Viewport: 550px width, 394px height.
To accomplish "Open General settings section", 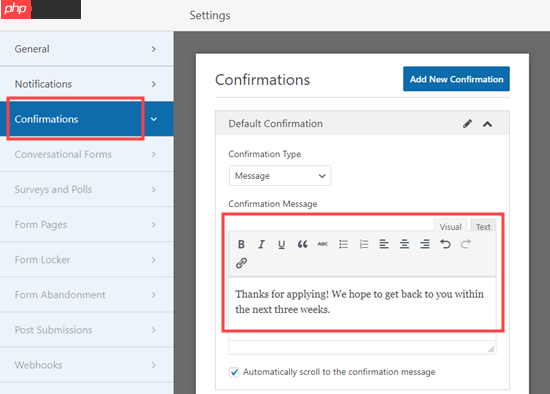I will pyautogui.click(x=87, y=49).
